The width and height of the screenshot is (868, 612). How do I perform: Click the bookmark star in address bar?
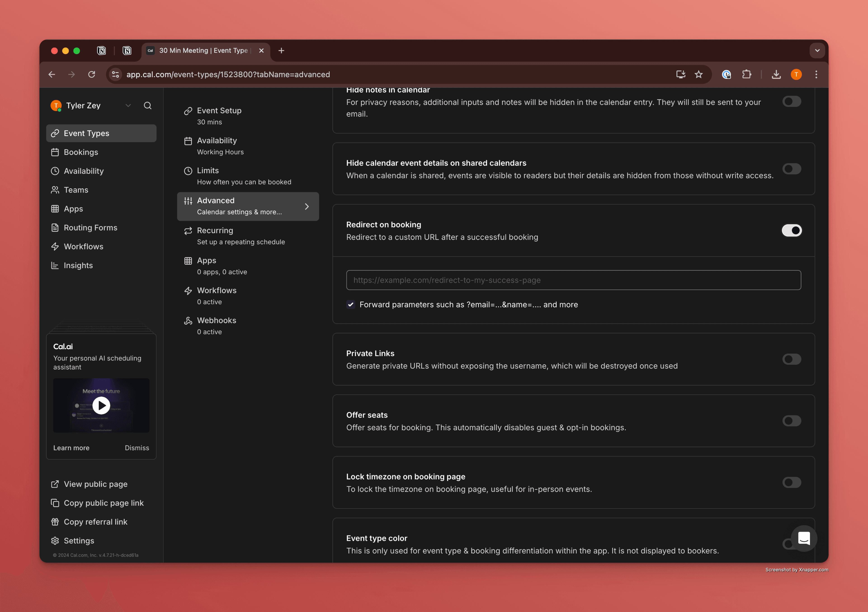699,74
